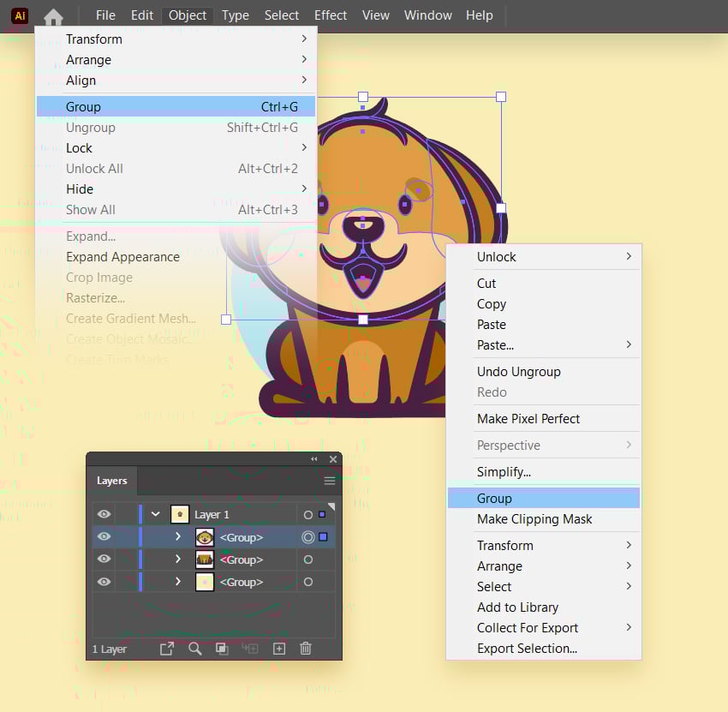The height and width of the screenshot is (712, 728).
Task: Click Undo Ungroup in the context menu
Action: 518,372
